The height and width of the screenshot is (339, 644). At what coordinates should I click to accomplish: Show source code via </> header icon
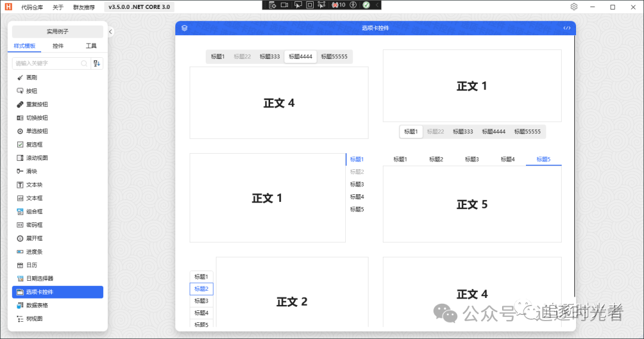pyautogui.click(x=567, y=28)
